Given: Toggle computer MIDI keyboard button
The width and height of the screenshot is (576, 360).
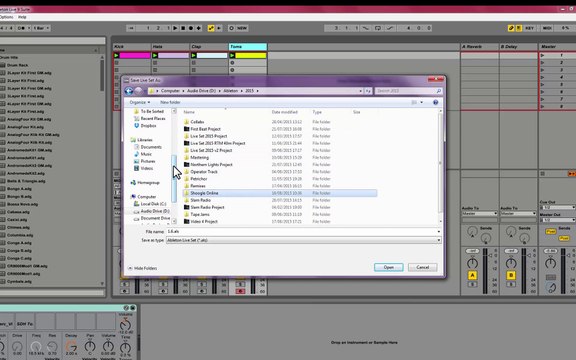Looking at the screenshot, I should tap(519, 28).
